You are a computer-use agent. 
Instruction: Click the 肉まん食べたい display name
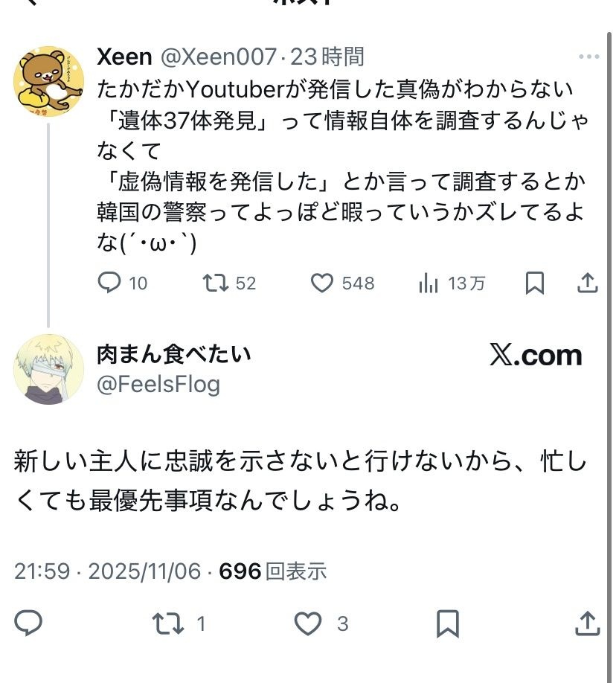click(x=174, y=354)
